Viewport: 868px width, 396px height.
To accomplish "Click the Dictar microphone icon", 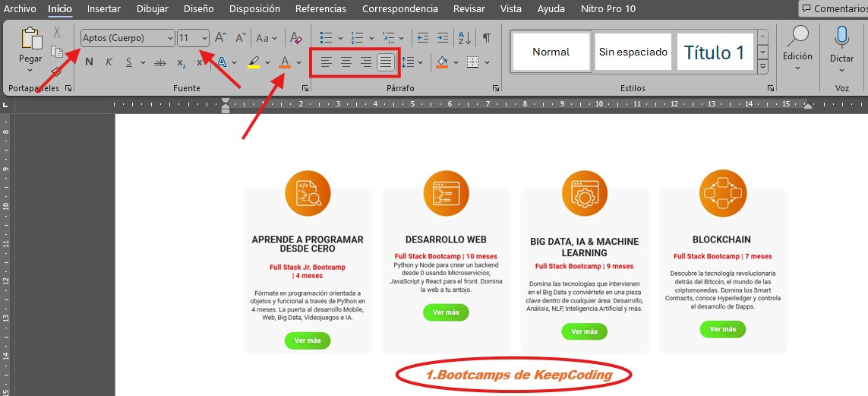I will [842, 37].
